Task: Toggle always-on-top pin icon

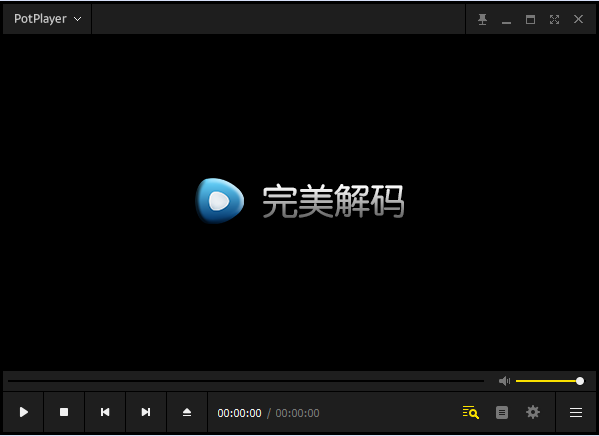Action: [482, 19]
